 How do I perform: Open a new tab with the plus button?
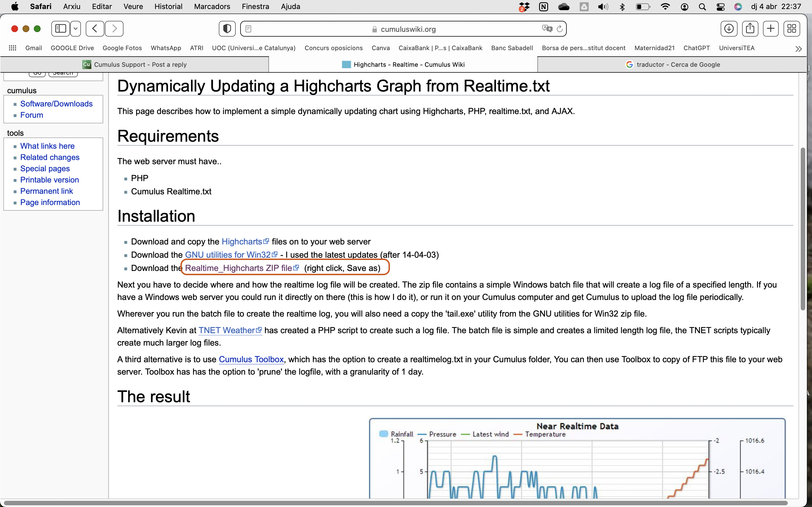(x=771, y=28)
